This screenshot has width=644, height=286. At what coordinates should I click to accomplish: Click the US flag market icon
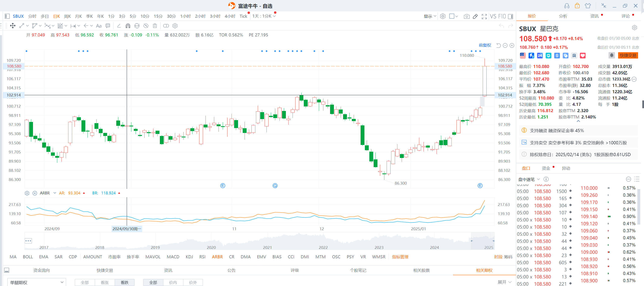click(x=523, y=56)
